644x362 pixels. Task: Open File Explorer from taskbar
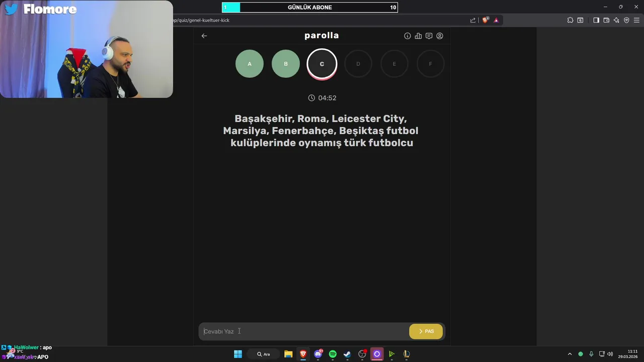tap(288, 354)
